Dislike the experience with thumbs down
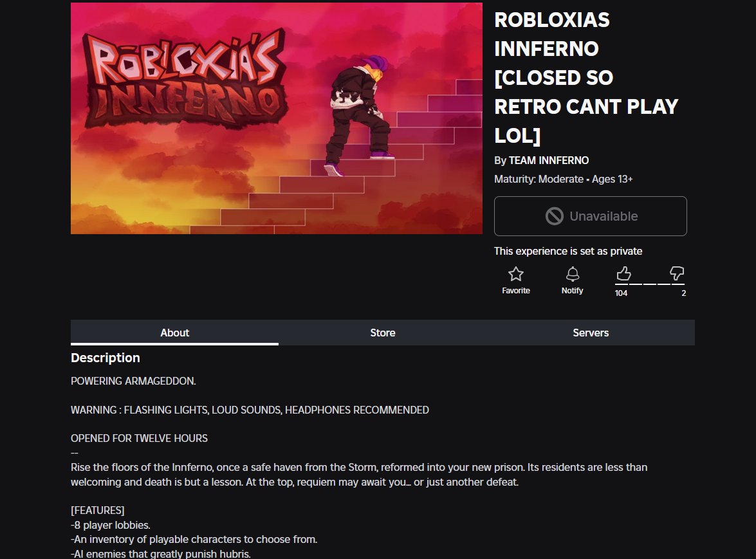This screenshot has width=756, height=559. tap(677, 273)
